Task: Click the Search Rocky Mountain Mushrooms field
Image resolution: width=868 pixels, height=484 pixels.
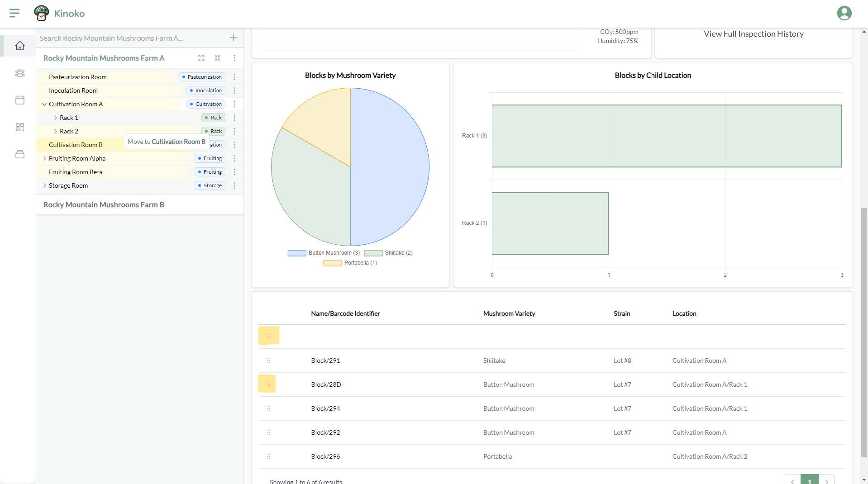Action: click(131, 38)
